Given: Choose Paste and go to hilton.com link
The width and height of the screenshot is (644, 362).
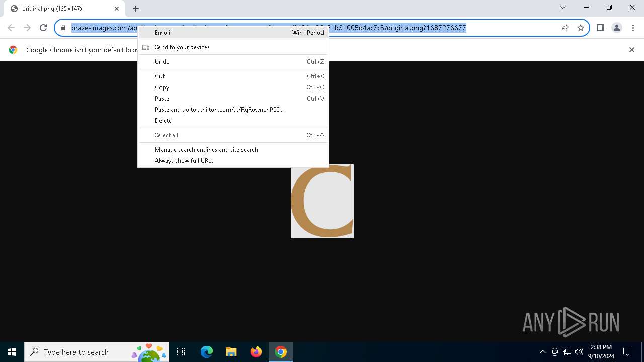Looking at the screenshot, I should (x=233, y=110).
